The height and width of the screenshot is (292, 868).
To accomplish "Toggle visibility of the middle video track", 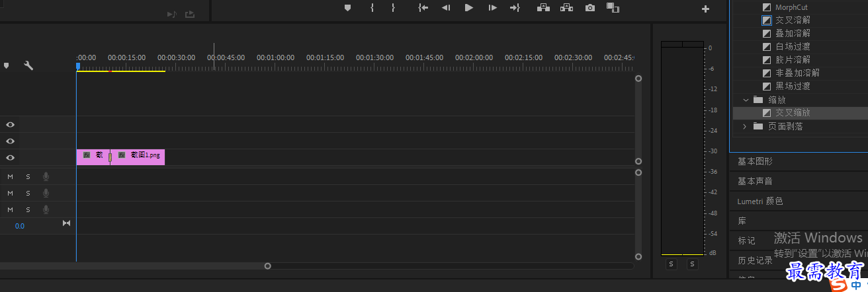I will tap(10, 141).
